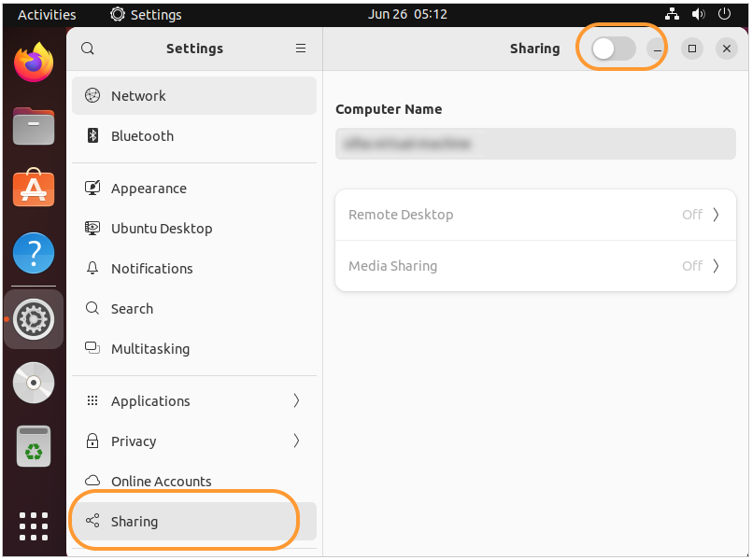The image size is (752, 560).
Task: Expand the Privacy section chevron
Action: [x=296, y=441]
